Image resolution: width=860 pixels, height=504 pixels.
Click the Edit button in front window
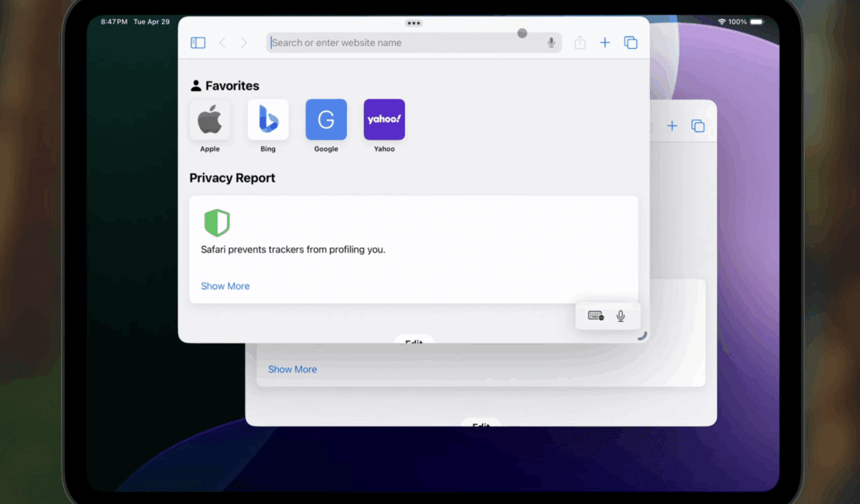click(x=414, y=340)
